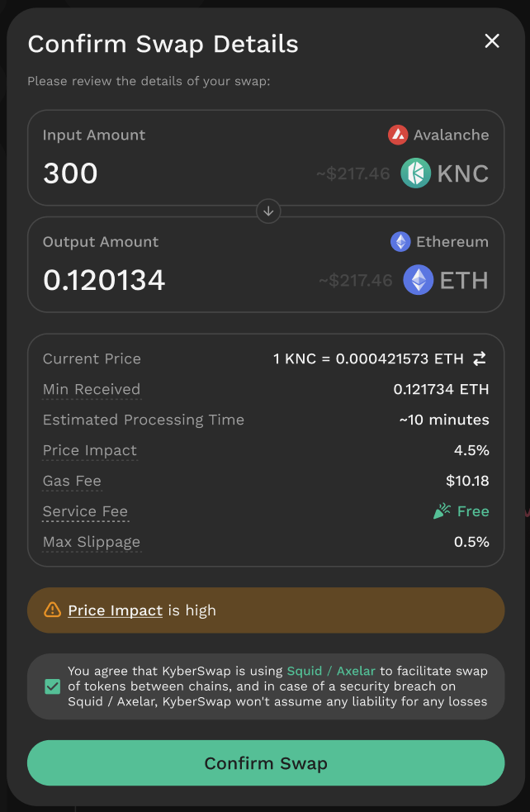Click the down arrow between amounts
This screenshot has height=812, width=530.
coord(268,211)
